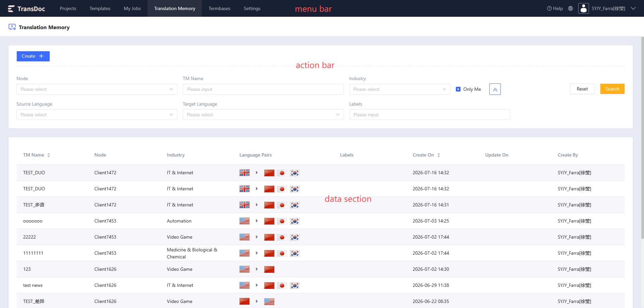644x308 pixels.
Task: Open the Source Language dropdown
Action: tap(97, 115)
